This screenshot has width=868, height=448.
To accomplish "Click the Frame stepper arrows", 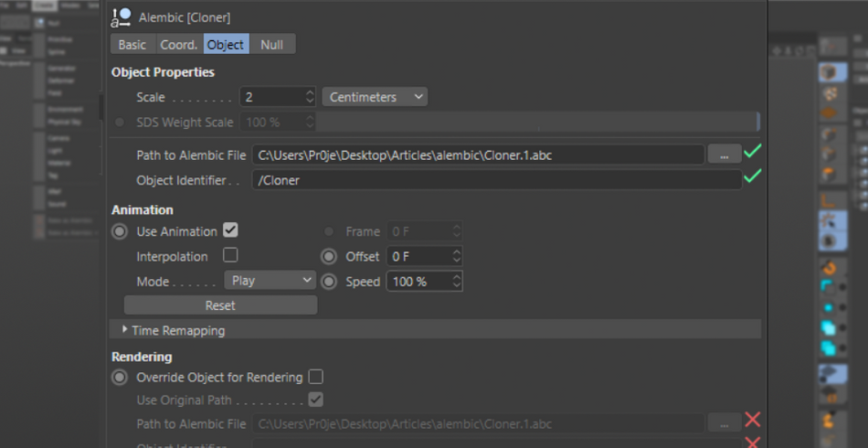I will coord(457,231).
